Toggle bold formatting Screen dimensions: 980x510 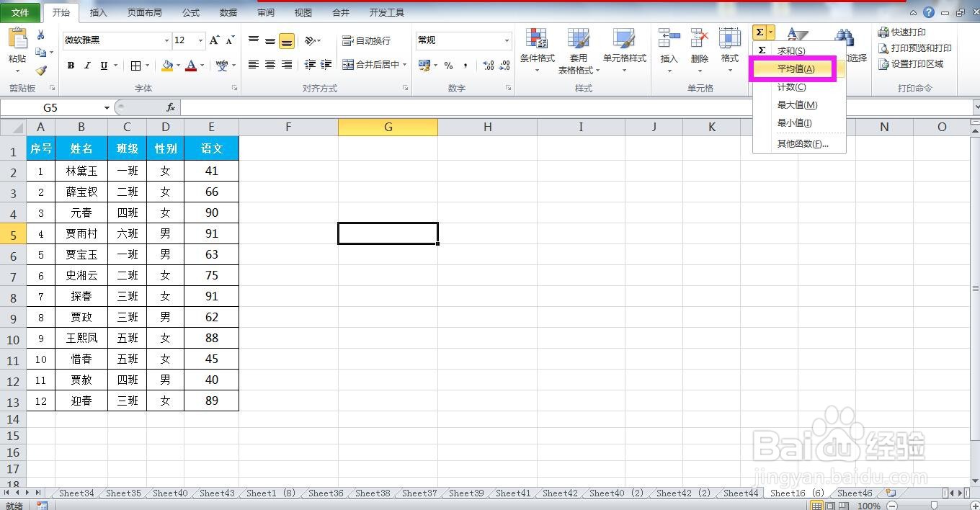71,66
